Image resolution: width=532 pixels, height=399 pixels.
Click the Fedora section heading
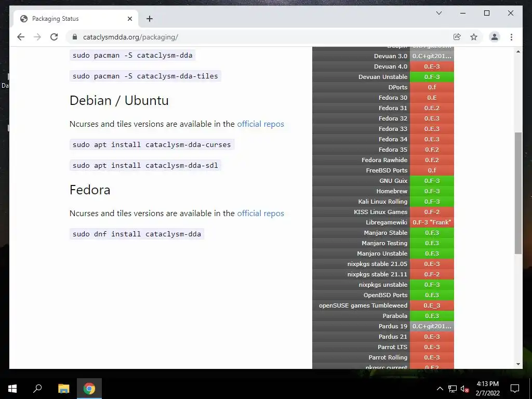coord(90,190)
